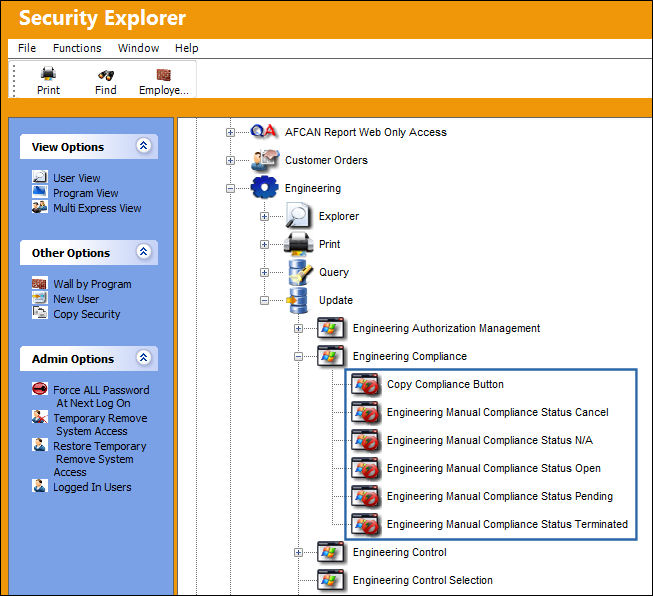Click the Employee wall icon in toolbar

[x=163, y=75]
